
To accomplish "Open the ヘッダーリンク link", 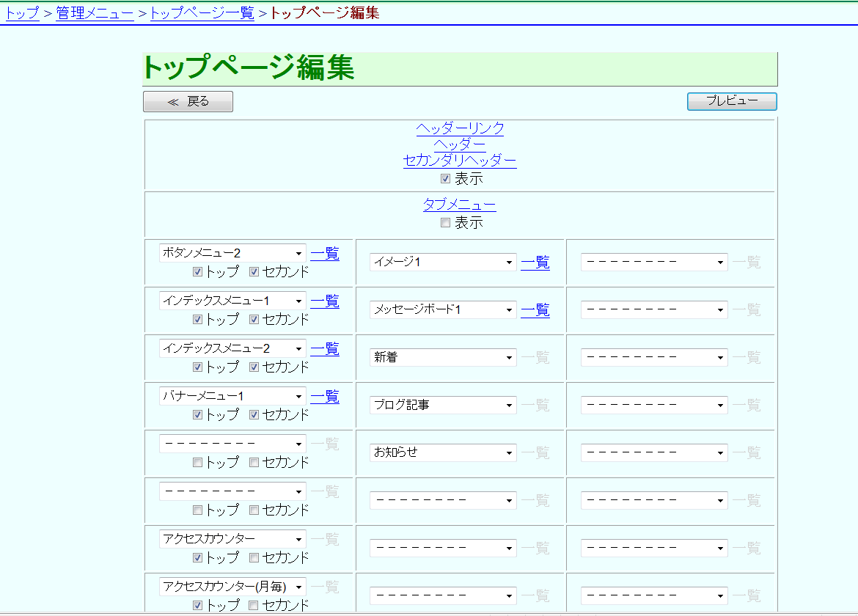I will [x=460, y=128].
